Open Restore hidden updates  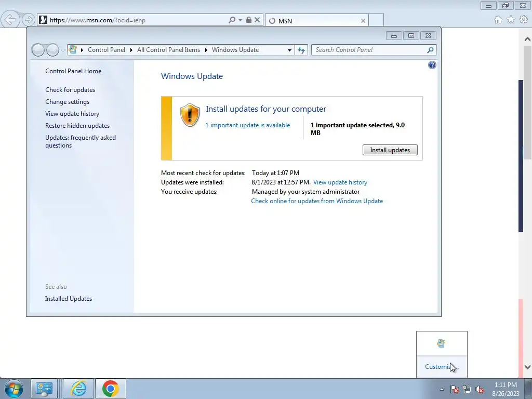(77, 126)
